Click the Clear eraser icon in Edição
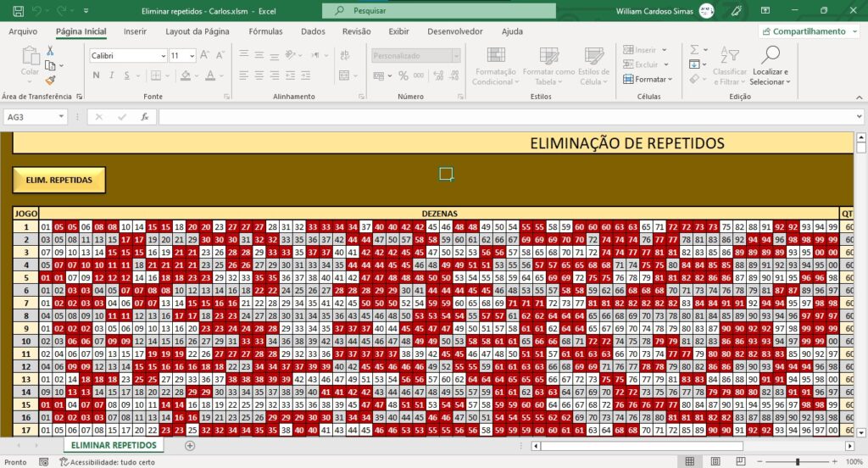 694,80
